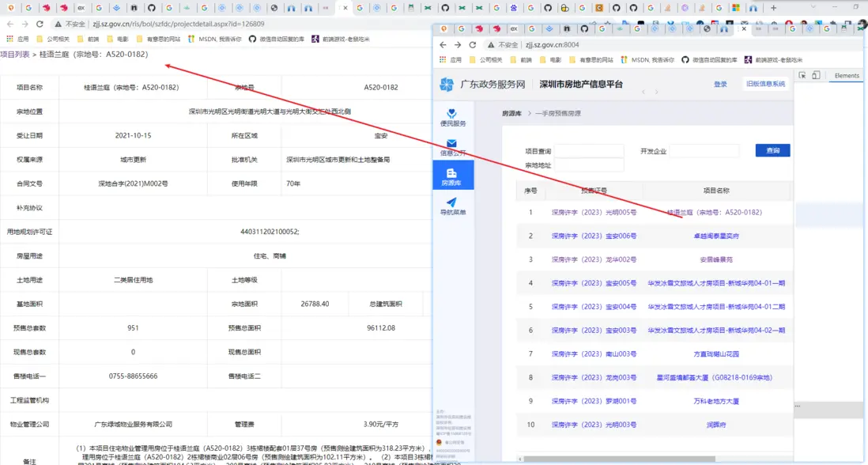This screenshot has height=465, width=868.
Task: Go back in the right browser window
Action: 443,45
